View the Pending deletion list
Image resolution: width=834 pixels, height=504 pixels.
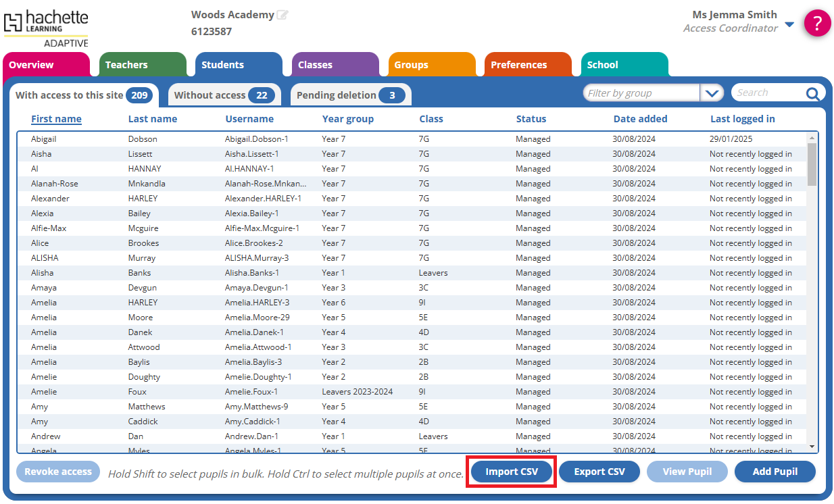point(349,95)
